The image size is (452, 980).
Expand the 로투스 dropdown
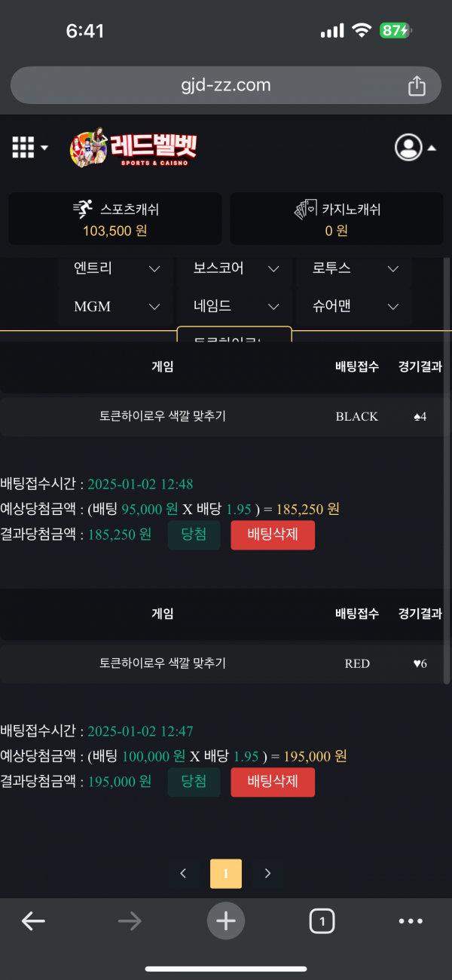(355, 268)
